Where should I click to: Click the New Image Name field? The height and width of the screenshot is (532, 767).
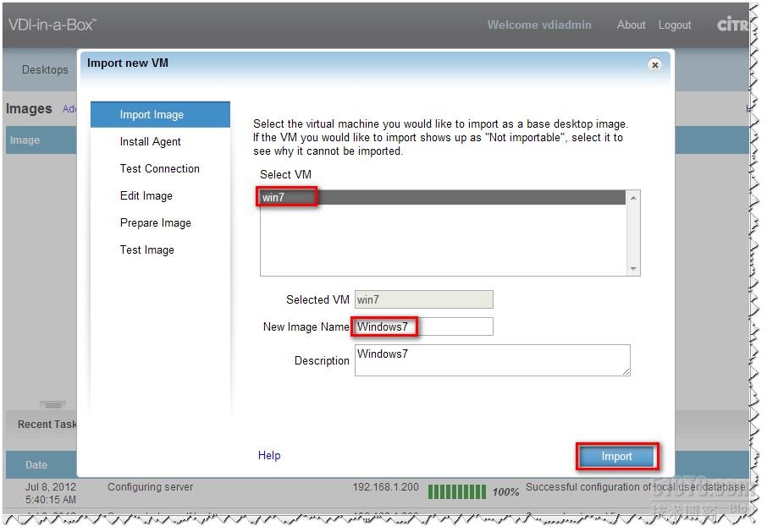coord(423,326)
